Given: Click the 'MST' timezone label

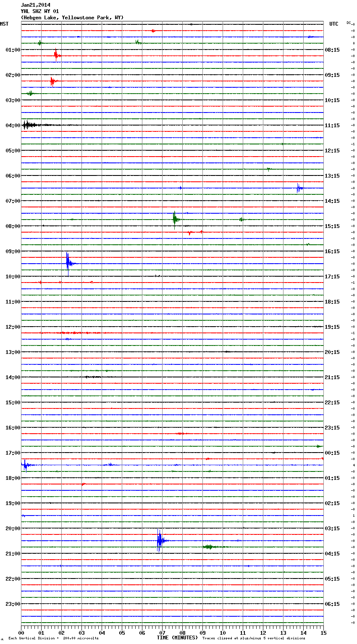Looking at the screenshot, I should coord(4,24).
